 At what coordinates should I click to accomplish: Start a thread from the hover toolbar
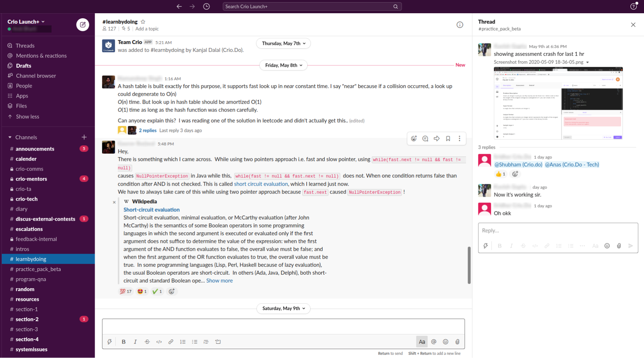(x=425, y=138)
